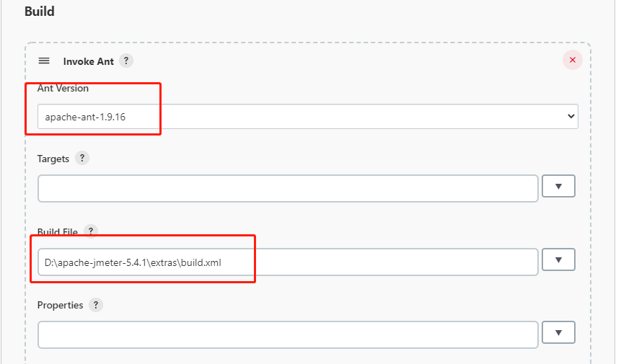Screen dimensions: 621x364
Task: Grab the Invoke Ant drag handle icon
Action: click(44, 61)
